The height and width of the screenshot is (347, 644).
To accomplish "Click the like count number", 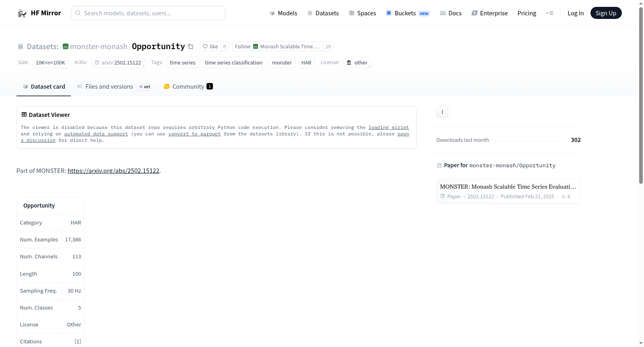I will 225,47.
